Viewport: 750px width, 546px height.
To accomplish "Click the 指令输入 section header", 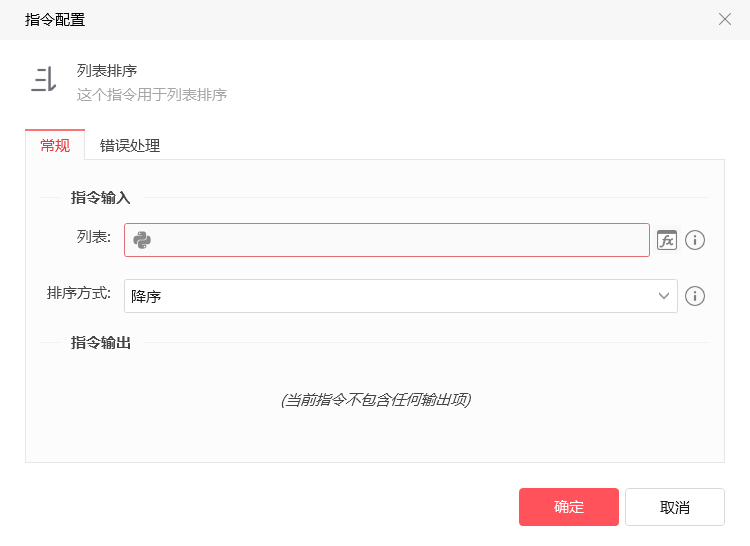I will [100, 197].
